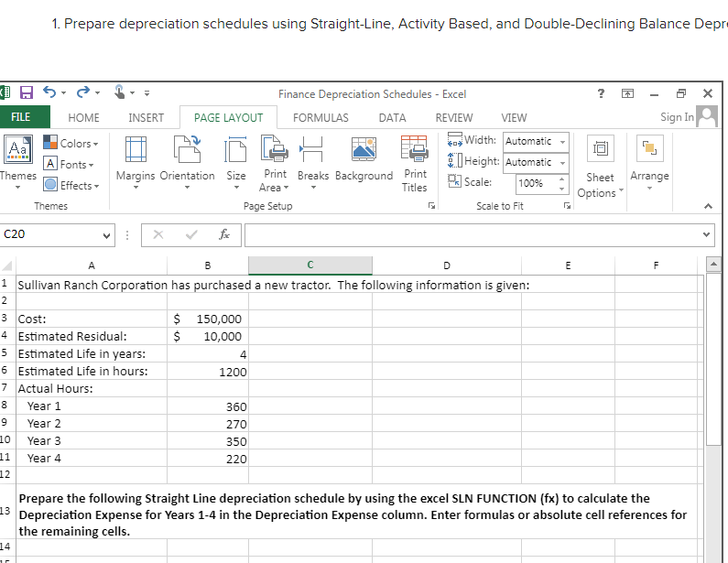Click the Select All corner triangle
This screenshot has width=728, height=563.
pyautogui.click(x=7, y=266)
